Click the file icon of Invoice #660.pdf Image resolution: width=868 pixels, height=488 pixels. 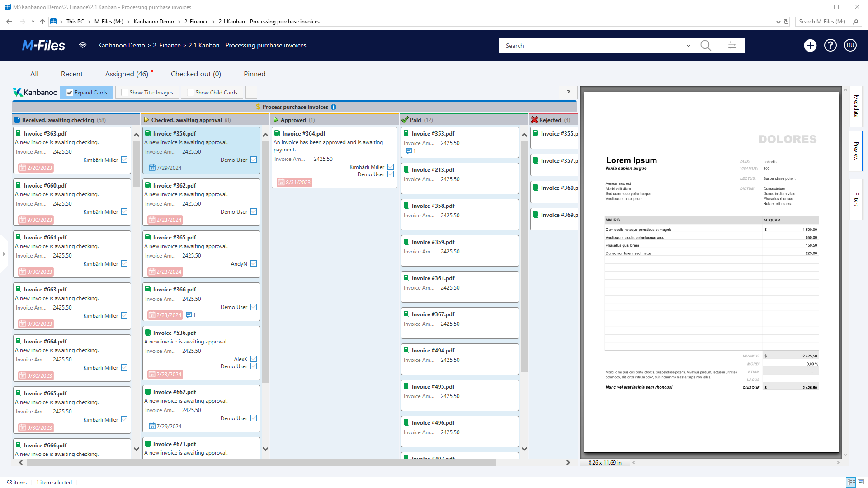(19, 185)
